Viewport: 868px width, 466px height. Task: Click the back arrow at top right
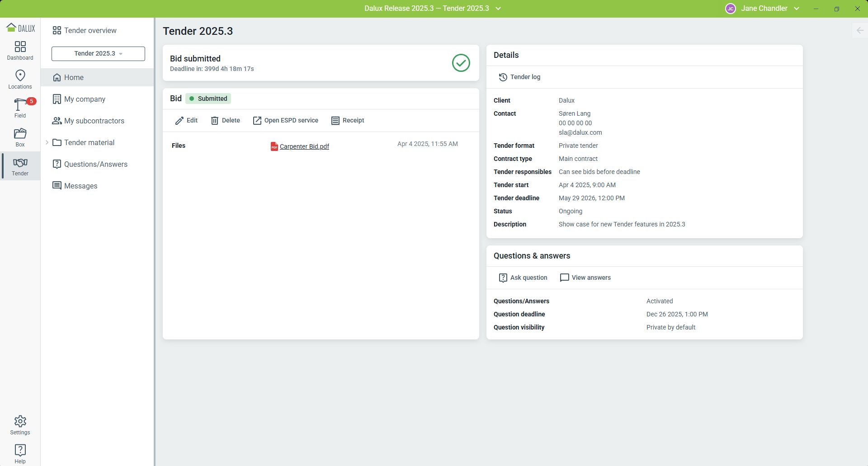tap(860, 30)
